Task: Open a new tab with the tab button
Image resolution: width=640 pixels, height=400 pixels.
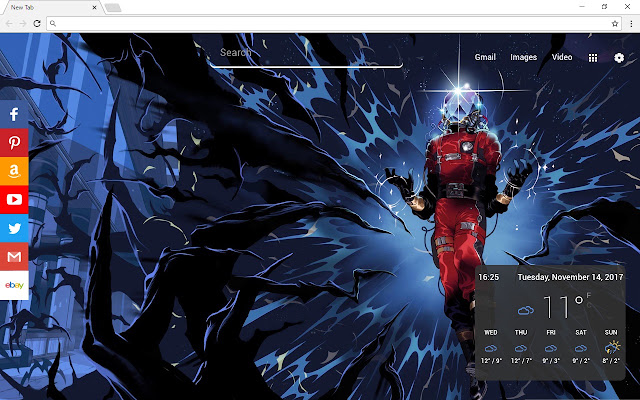Action: (113, 7)
